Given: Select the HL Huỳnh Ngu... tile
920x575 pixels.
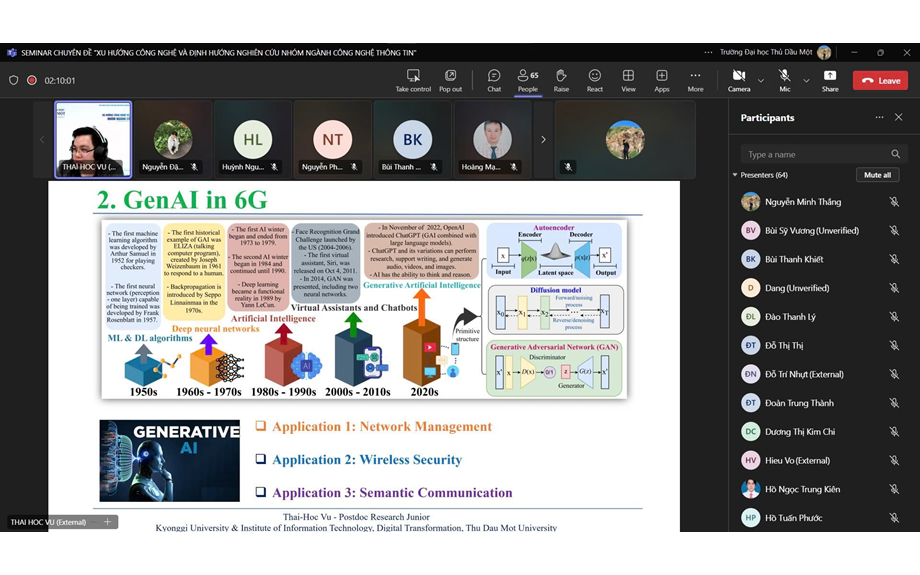Looking at the screenshot, I should pyautogui.click(x=252, y=139).
